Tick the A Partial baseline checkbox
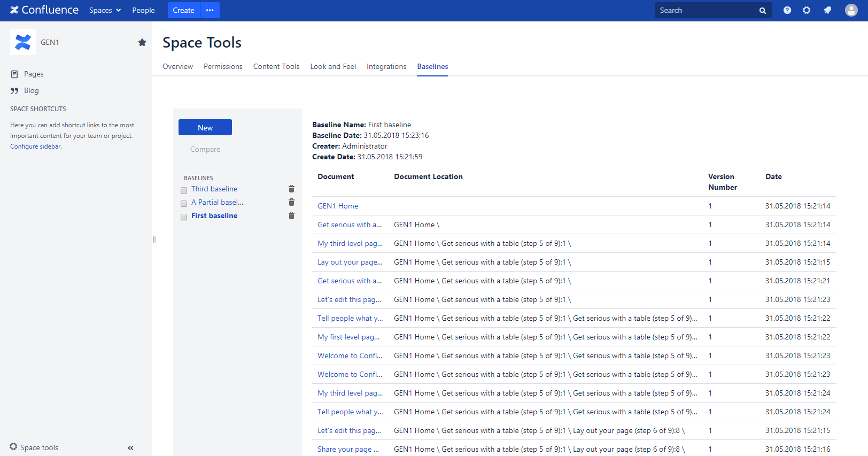Screen dimensions: 868x456 184,203
